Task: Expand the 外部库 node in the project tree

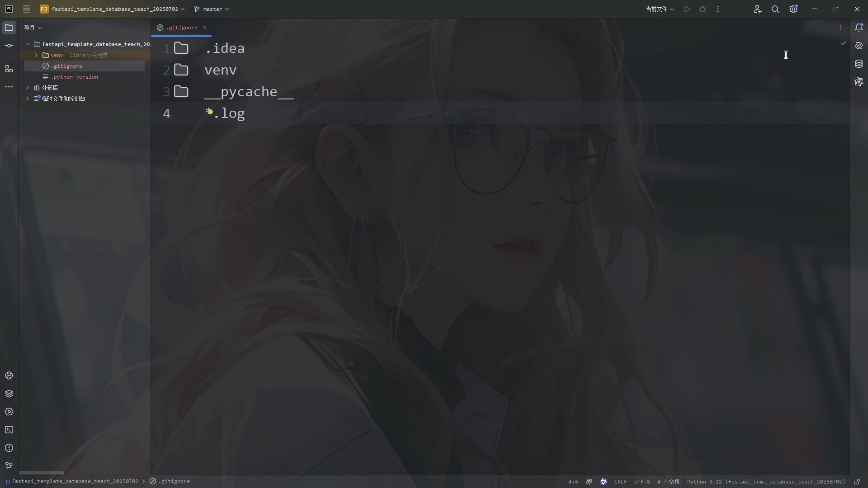Action: [x=27, y=88]
